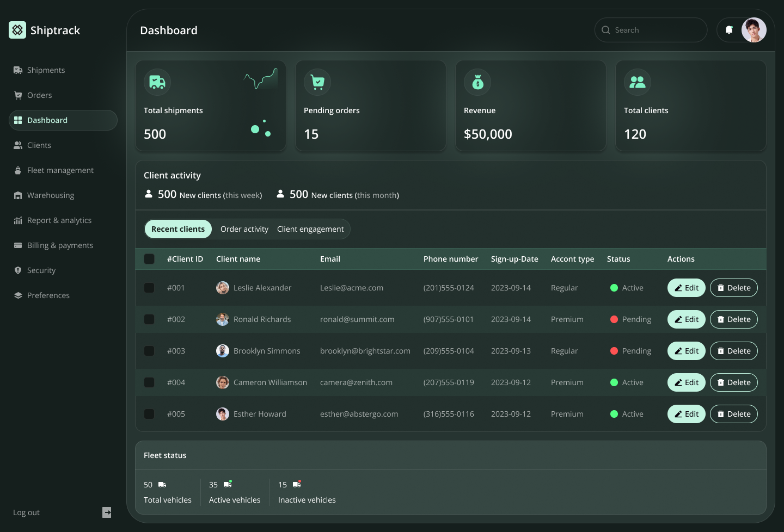The width and height of the screenshot is (784, 532).
Task: Tick the checkbox for Esther Howard's row
Action: pyautogui.click(x=149, y=414)
